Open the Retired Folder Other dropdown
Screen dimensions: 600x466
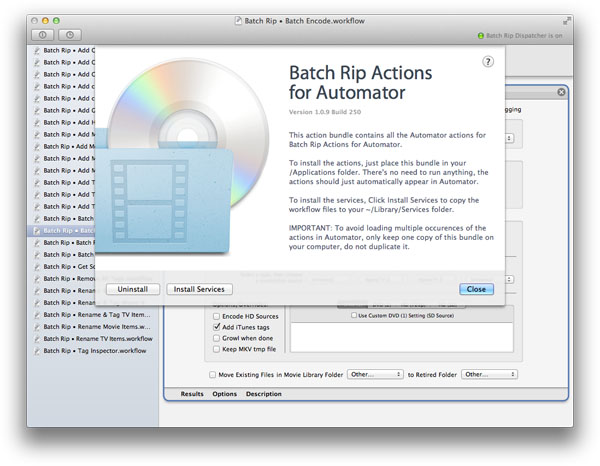489,375
